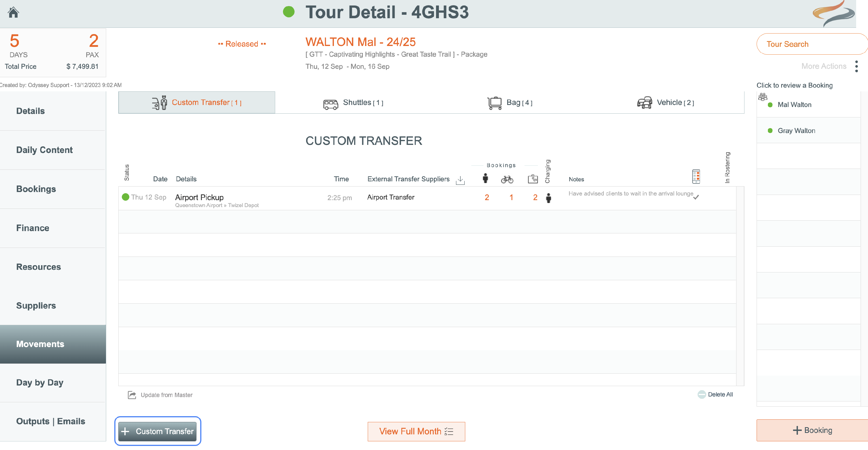
Task: Click the mobile device icon in header
Action: click(x=696, y=176)
